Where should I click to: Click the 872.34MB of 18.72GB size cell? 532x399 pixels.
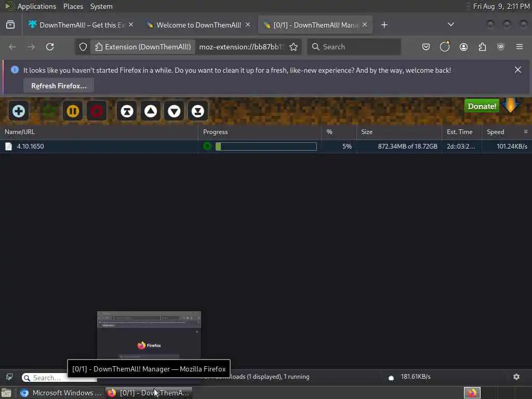click(x=407, y=146)
